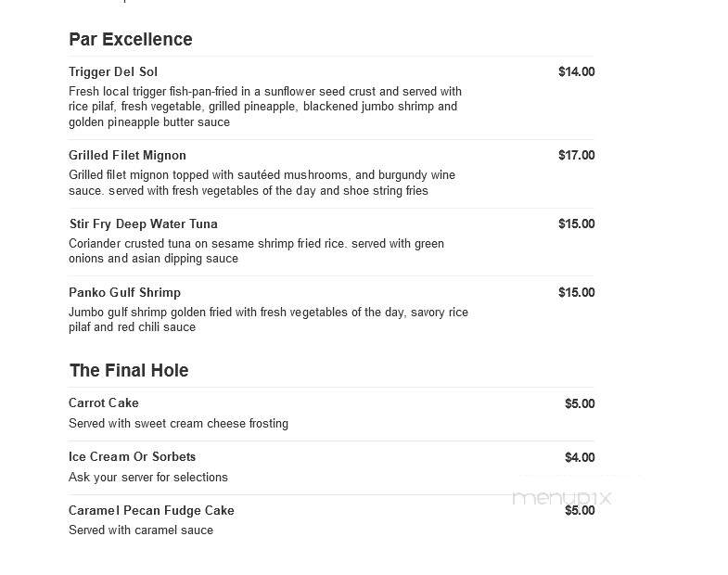Open the Grilled Filet Mignon item
The image size is (728, 575).
click(x=127, y=155)
